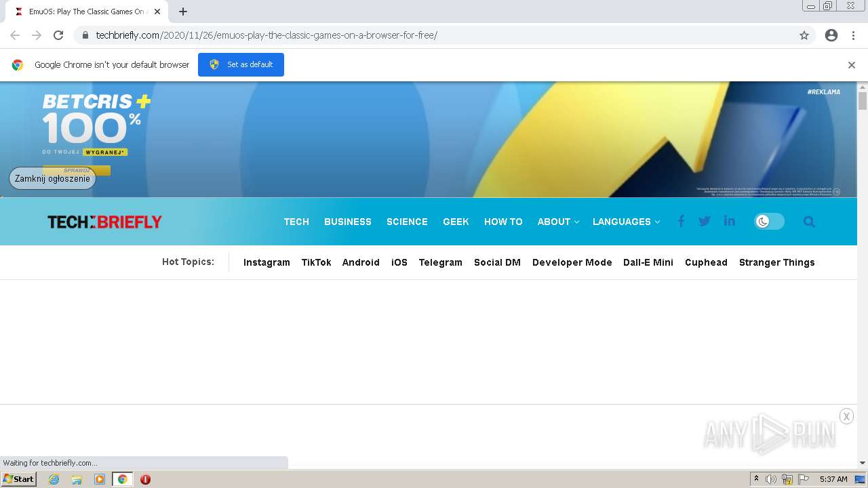868x488 pixels.
Task: Expand the ABOUT dropdown menu
Action: click(x=558, y=222)
